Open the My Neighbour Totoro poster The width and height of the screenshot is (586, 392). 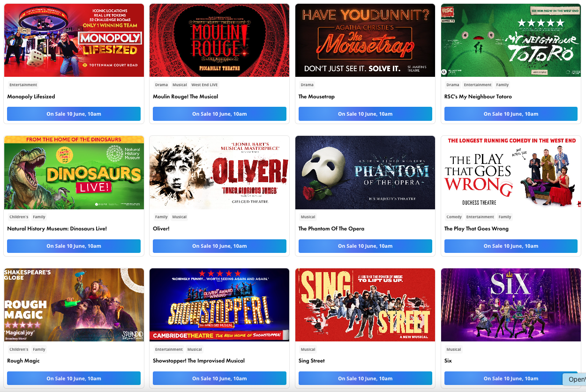511,40
